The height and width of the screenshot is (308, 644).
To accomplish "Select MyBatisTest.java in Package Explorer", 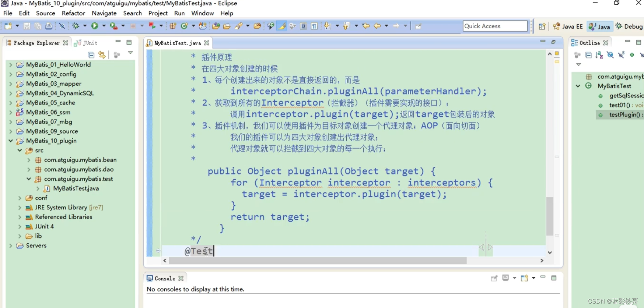I will coord(76,188).
